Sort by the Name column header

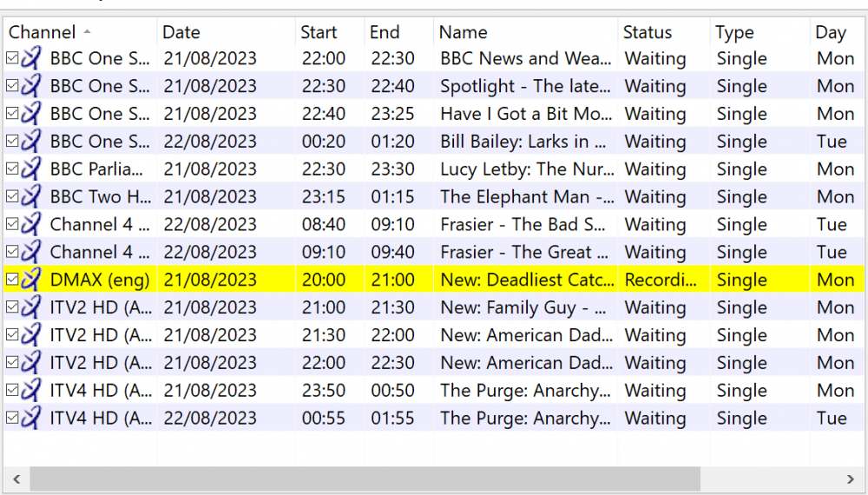point(525,32)
